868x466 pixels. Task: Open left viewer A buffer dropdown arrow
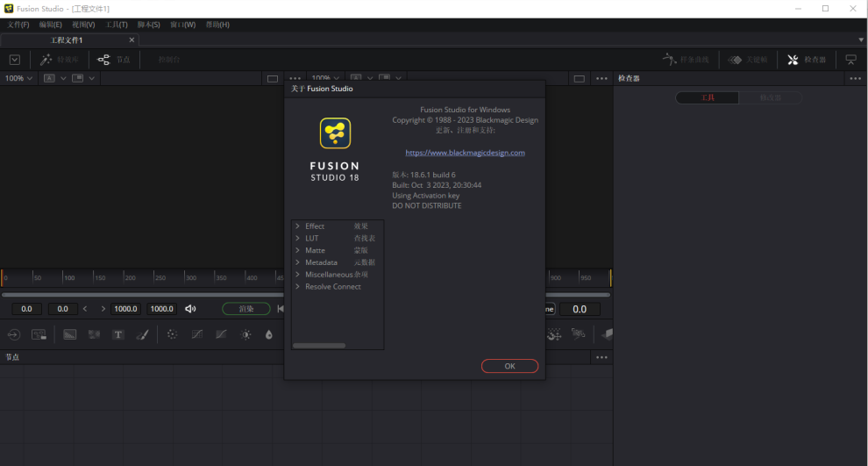[63, 78]
